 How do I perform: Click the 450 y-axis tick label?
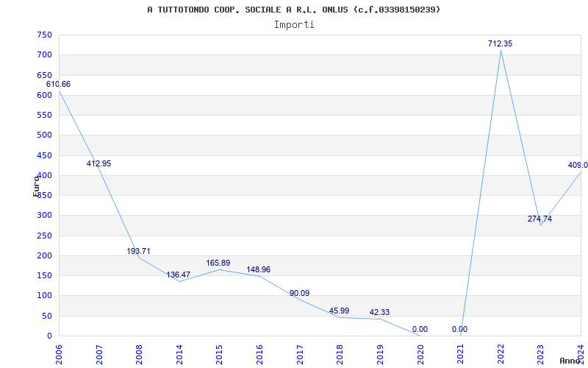pos(44,155)
